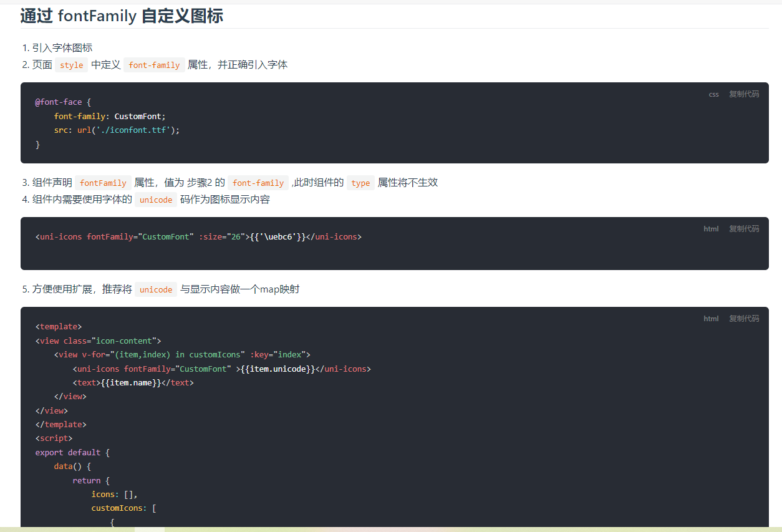
Task: Click the '<template>' opening tag line
Action: (x=59, y=327)
